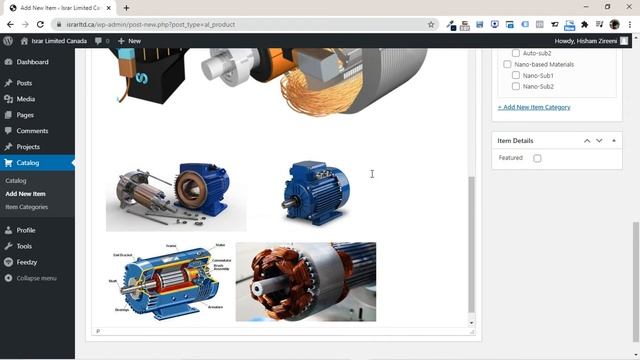Screen dimensions: 640x360
Task: Click the Feedzy icon
Action: tap(9, 262)
